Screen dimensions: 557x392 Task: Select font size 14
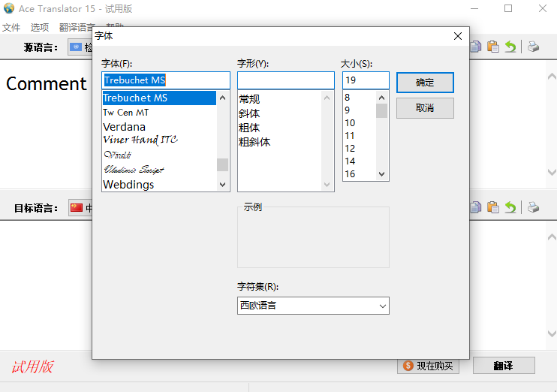pyautogui.click(x=350, y=161)
